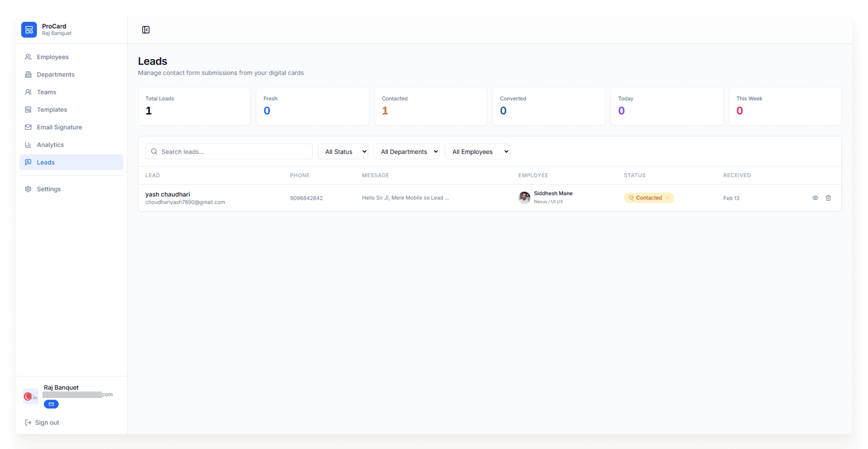Click the ProCard logo icon
This screenshot has width=868, height=449.
pos(29,30)
